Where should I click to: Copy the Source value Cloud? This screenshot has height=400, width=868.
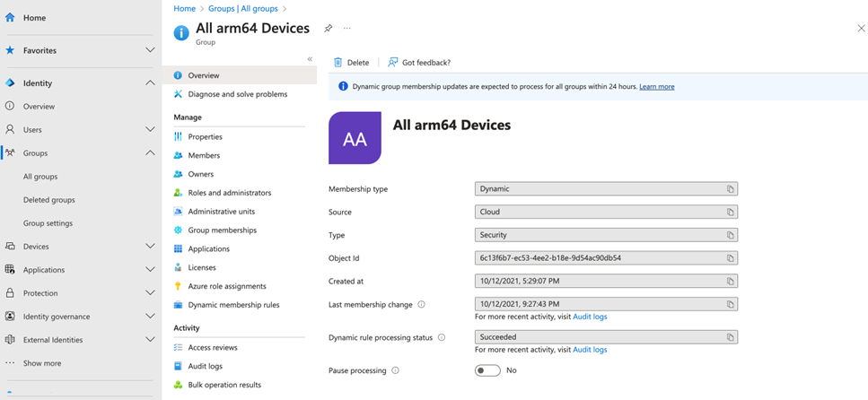click(730, 212)
